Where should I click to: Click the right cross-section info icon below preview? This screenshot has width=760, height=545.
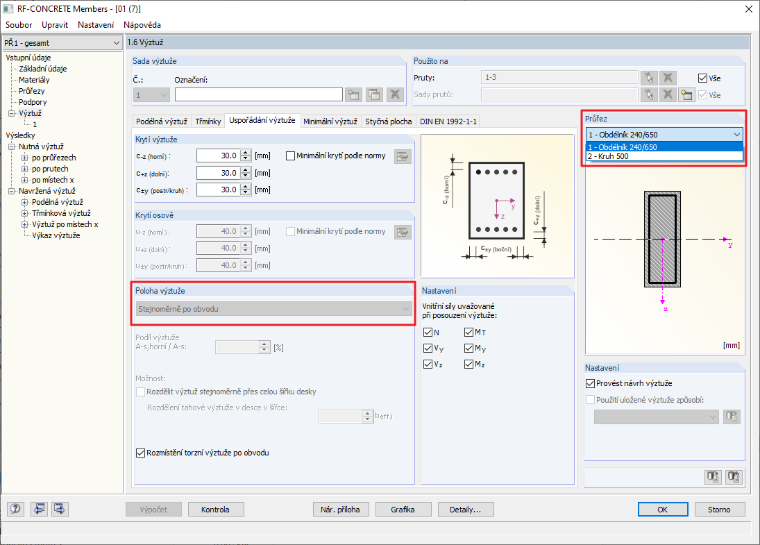click(x=733, y=477)
